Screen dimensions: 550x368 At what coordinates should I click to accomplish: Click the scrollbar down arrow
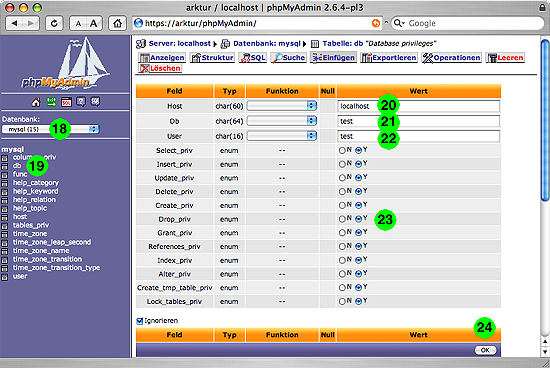[x=545, y=352]
